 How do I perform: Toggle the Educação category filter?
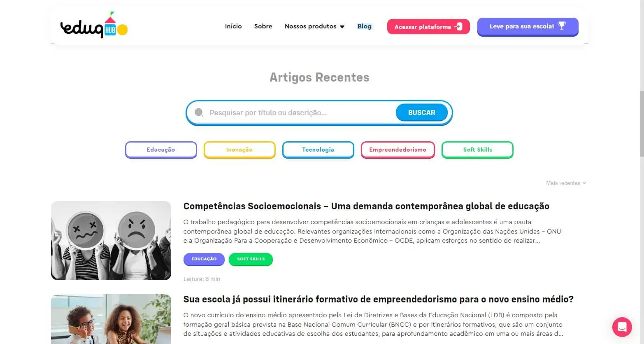tap(161, 150)
